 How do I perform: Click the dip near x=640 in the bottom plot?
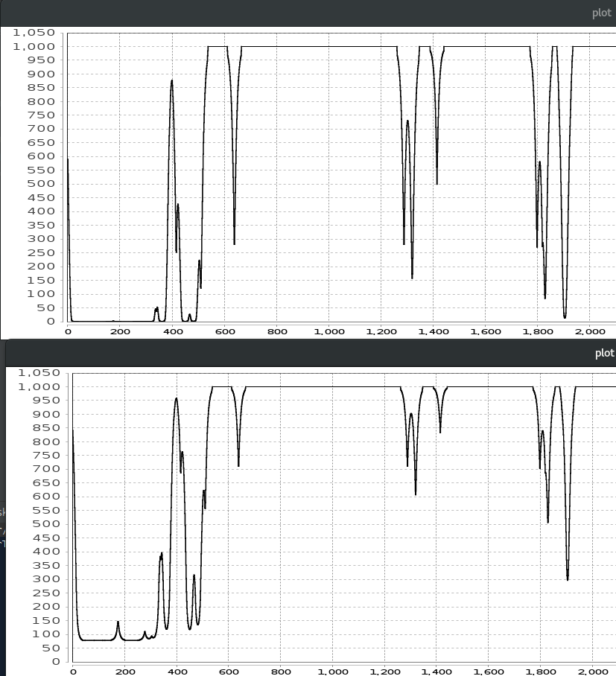[238, 465]
